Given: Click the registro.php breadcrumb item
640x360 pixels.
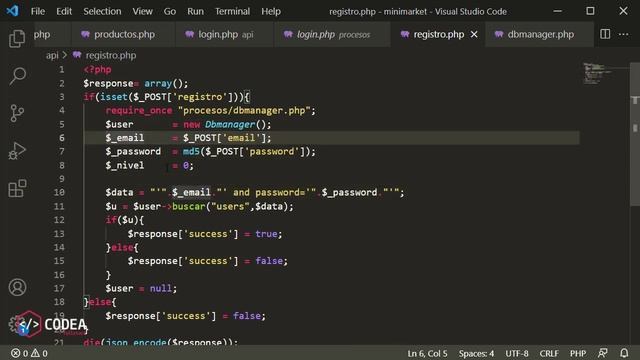Looking at the screenshot, I should tap(111, 55).
